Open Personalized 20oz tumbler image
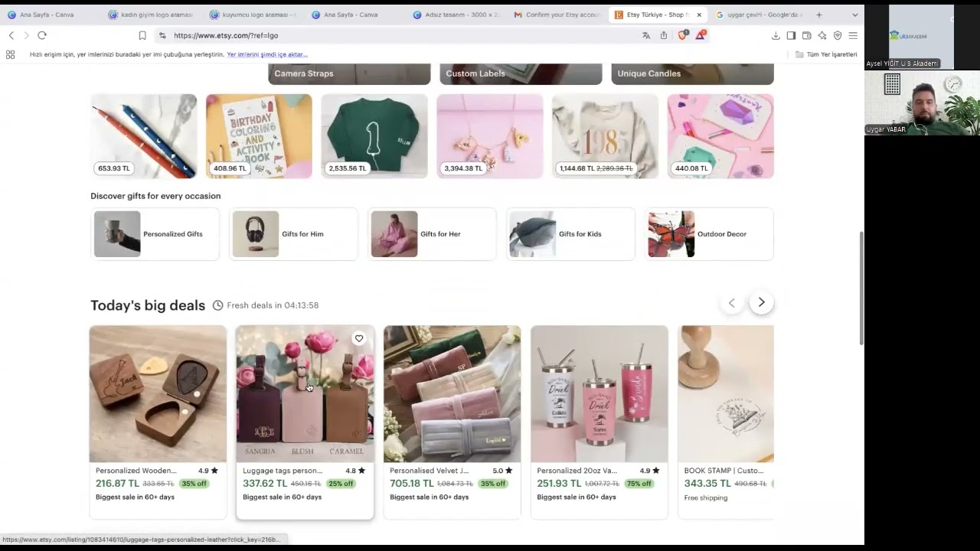Image resolution: width=980 pixels, height=551 pixels. click(x=599, y=394)
